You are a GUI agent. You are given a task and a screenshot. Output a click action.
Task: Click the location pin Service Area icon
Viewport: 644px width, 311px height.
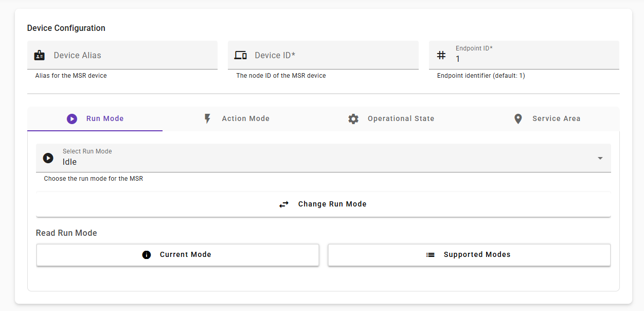click(x=518, y=119)
